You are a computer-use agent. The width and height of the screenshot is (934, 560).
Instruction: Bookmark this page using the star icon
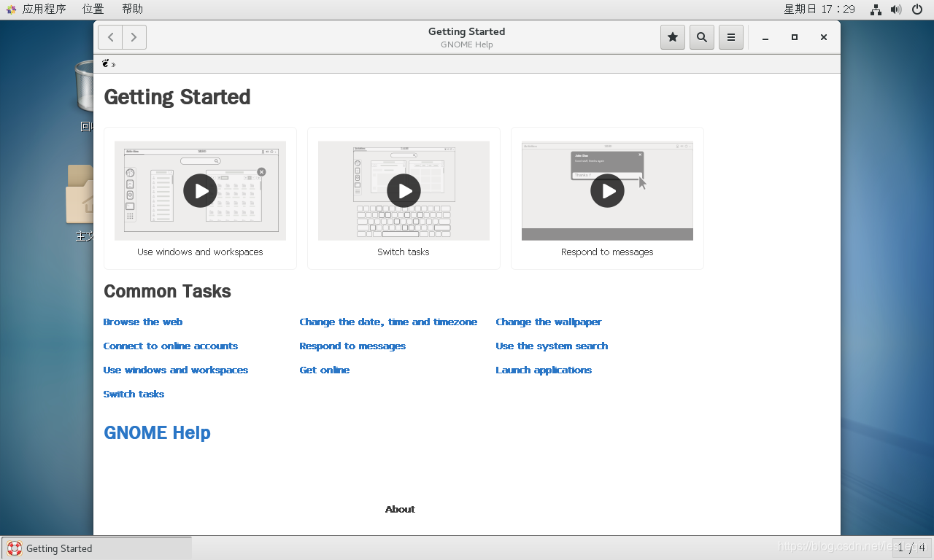pyautogui.click(x=673, y=37)
